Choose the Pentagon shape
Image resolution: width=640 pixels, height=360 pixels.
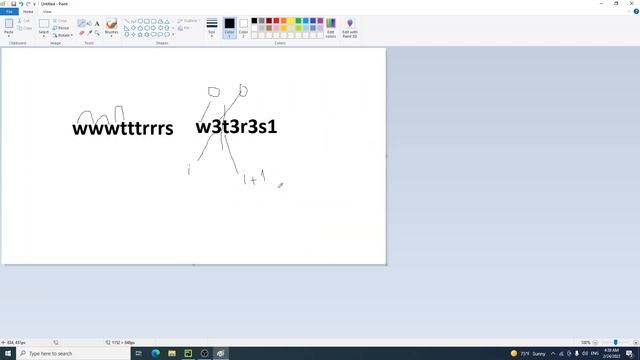click(x=140, y=28)
